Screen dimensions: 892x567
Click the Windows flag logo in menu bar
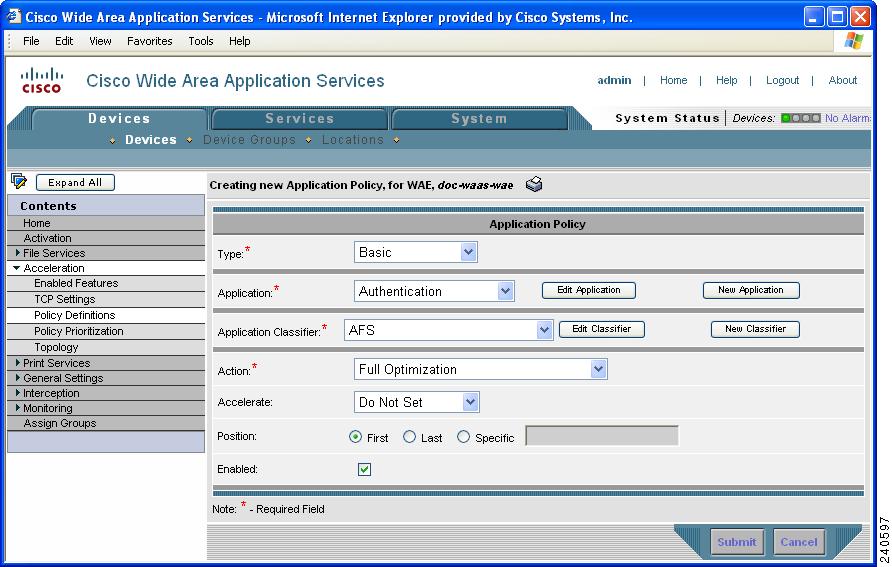[x=853, y=41]
